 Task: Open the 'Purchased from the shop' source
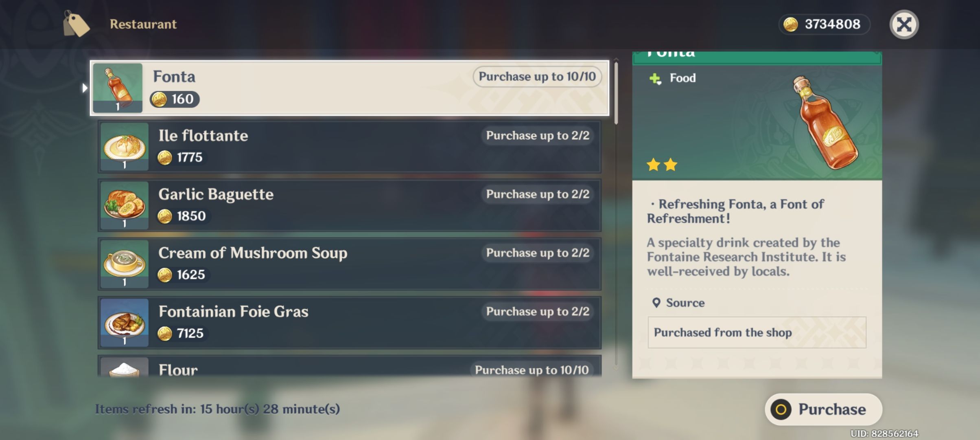click(x=757, y=332)
